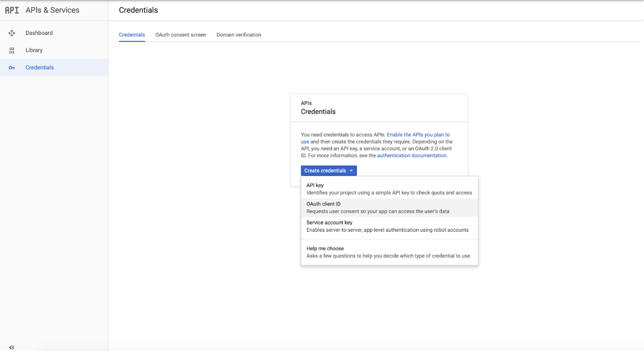Switch to the OAuth consent screen tab
Image resolution: width=644 pixels, height=351 pixels.
180,35
